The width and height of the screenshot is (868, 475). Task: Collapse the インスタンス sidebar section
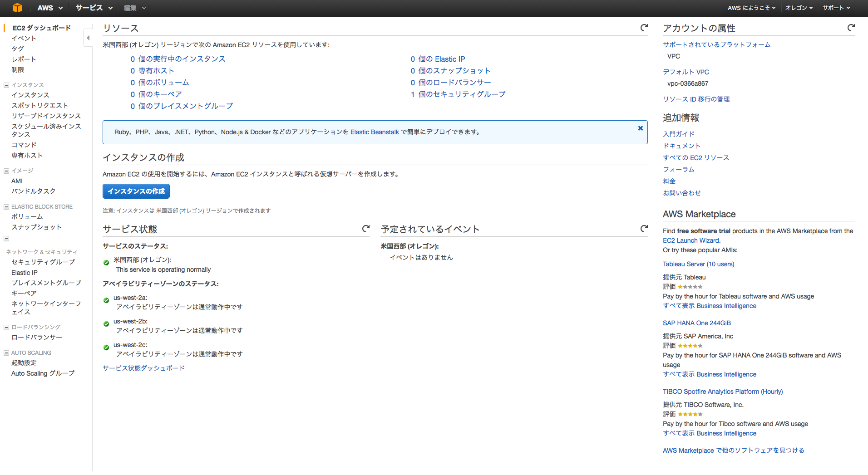click(6, 85)
